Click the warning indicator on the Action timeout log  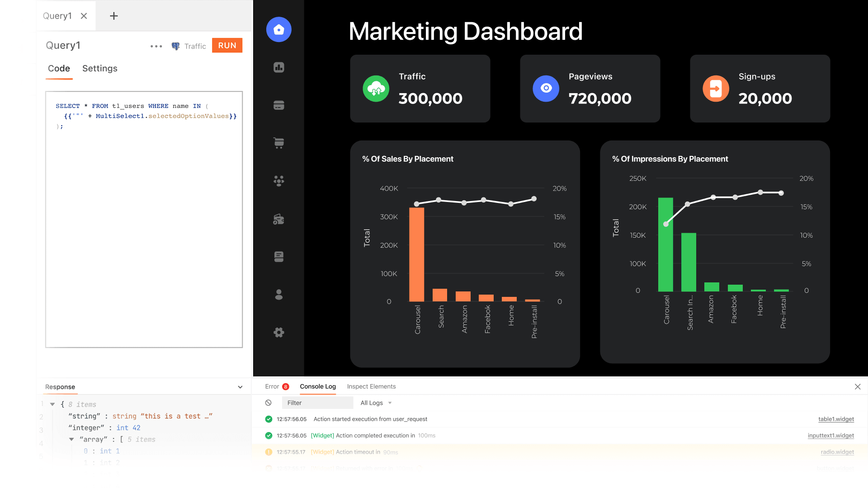(x=268, y=452)
